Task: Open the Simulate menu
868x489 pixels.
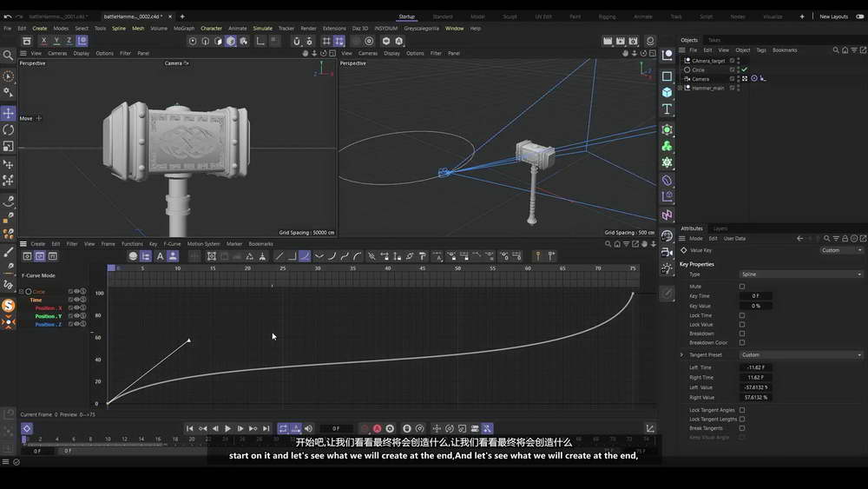Action: [x=262, y=29]
